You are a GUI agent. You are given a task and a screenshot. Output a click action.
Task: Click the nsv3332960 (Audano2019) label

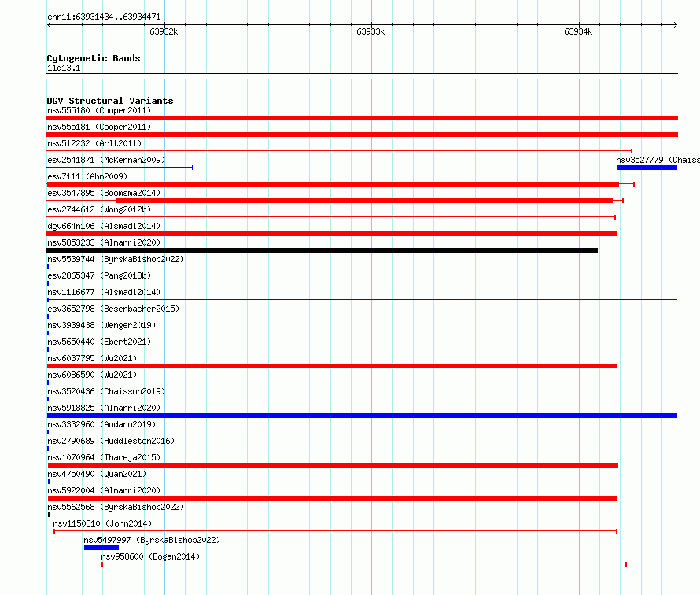(x=101, y=424)
